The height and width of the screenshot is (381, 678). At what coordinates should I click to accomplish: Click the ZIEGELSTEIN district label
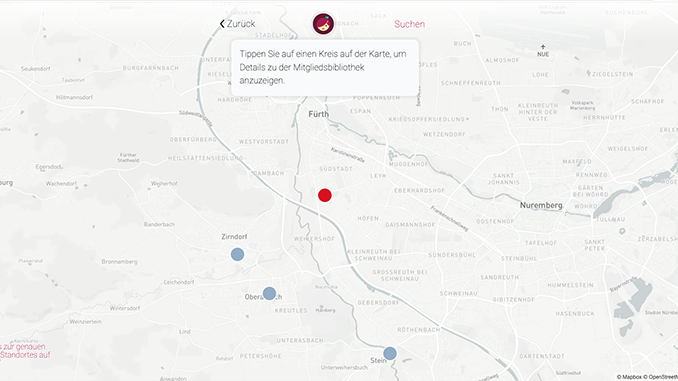(x=613, y=74)
